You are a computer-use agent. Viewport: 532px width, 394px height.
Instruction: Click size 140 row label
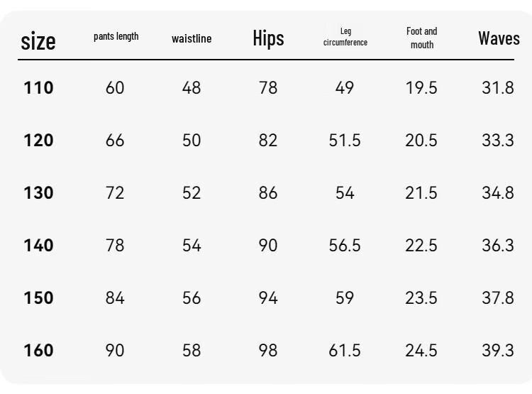[39, 245]
